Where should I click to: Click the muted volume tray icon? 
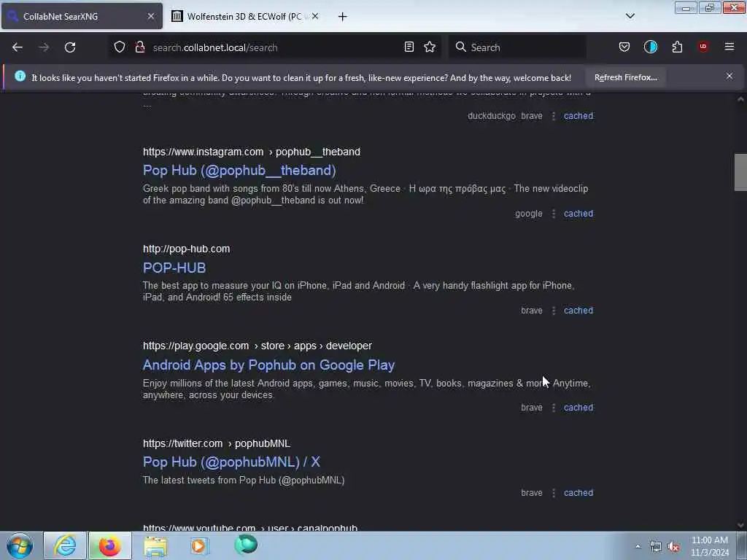coord(673,547)
